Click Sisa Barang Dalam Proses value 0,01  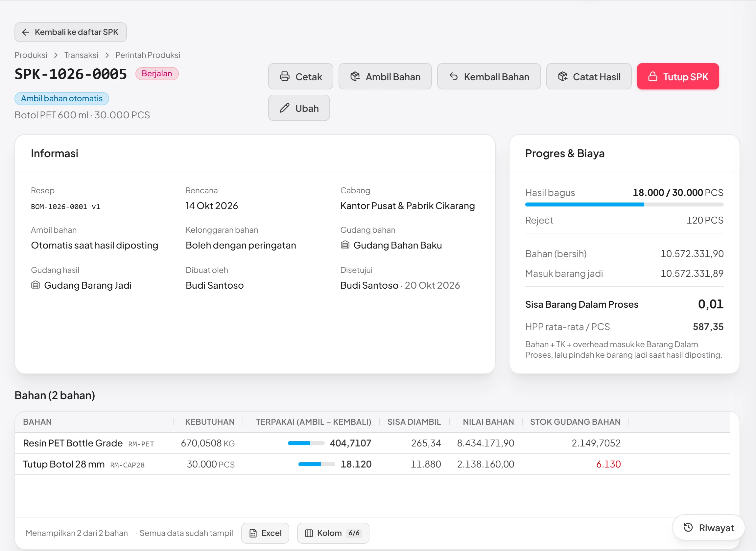pos(711,304)
